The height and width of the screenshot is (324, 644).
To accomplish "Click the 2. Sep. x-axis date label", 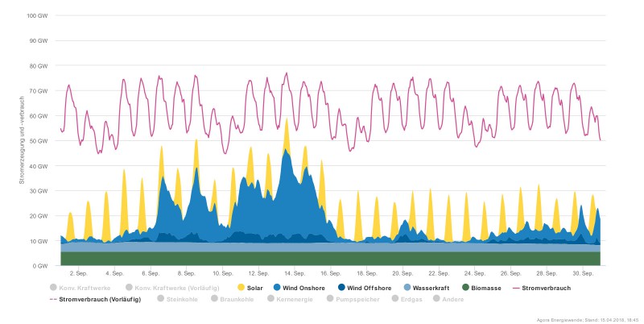I will [x=79, y=273].
